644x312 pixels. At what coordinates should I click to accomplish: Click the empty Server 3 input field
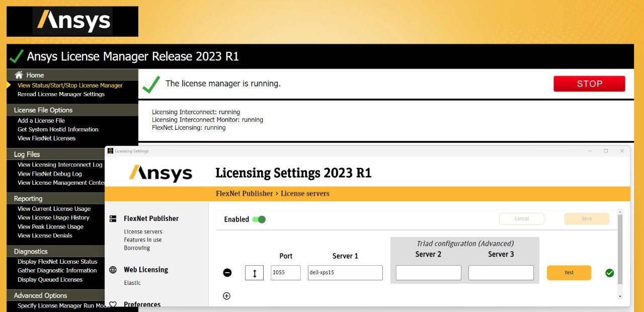coord(501,273)
